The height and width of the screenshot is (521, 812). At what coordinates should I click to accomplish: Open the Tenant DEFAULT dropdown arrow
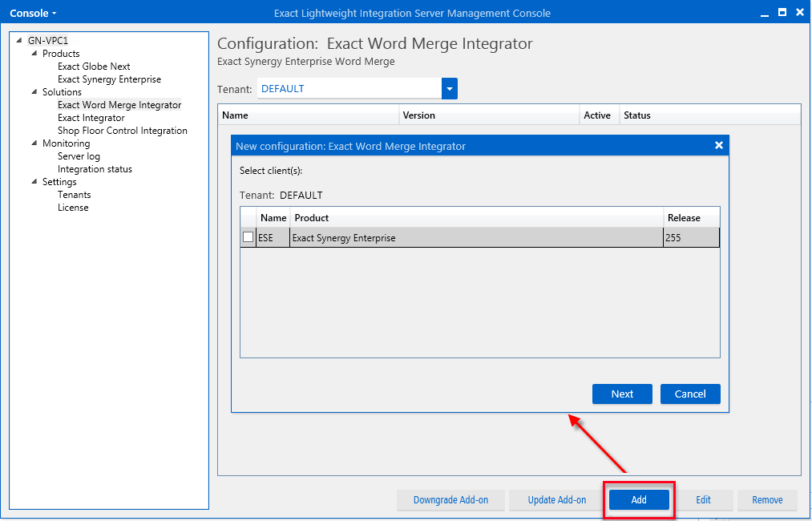[x=450, y=88]
